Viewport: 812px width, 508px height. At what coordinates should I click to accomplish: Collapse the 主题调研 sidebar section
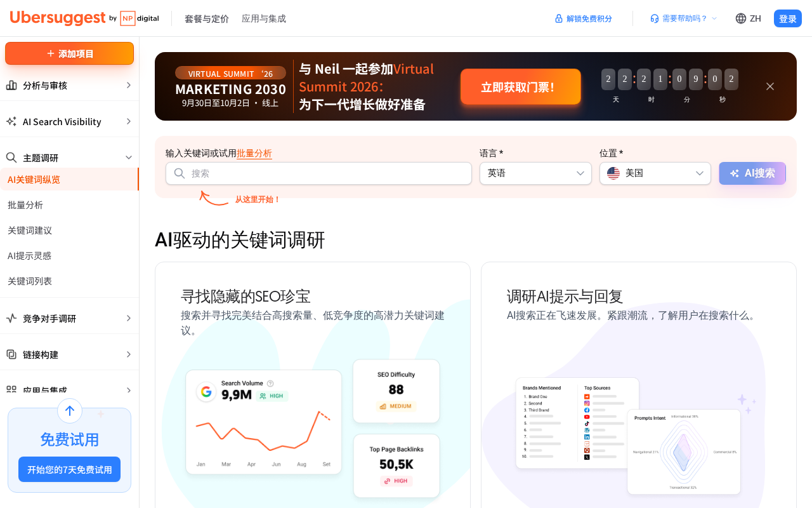tap(129, 157)
